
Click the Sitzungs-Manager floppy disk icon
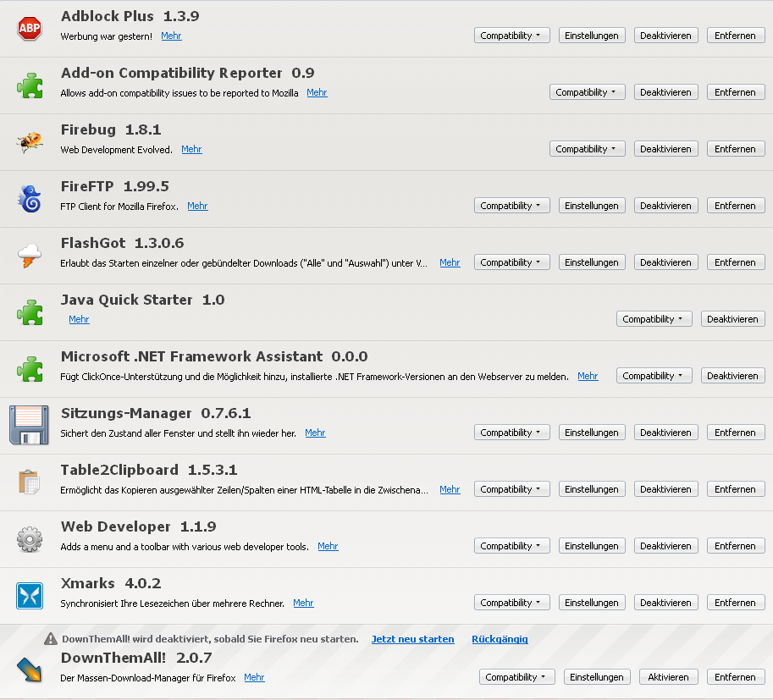(30, 425)
